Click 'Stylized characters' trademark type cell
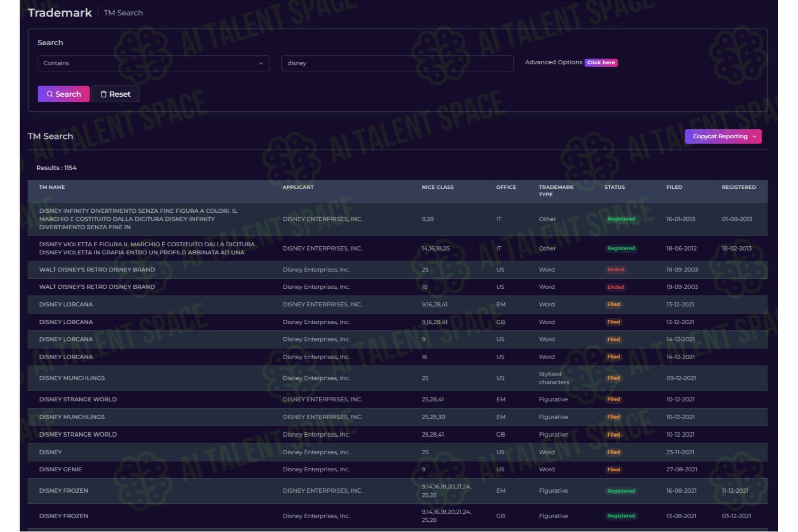 pos(554,378)
